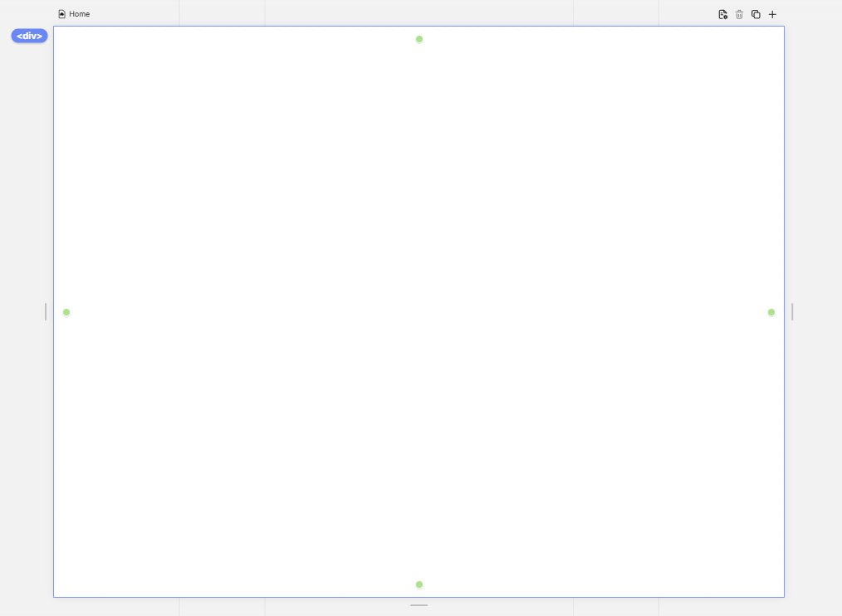The height and width of the screenshot is (616, 842).
Task: Click empty gray workspace beneath the <div> badge
Action: (x=27, y=166)
